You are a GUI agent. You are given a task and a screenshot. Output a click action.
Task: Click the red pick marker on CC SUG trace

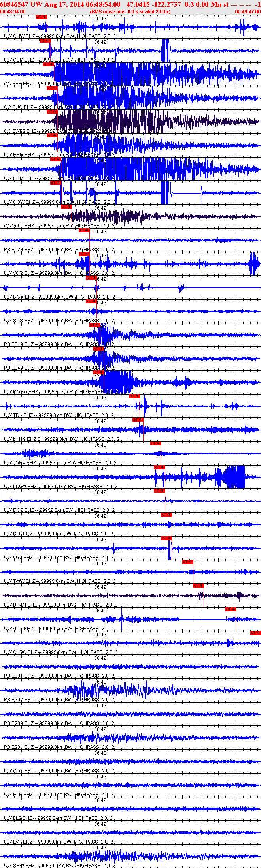click(52, 88)
